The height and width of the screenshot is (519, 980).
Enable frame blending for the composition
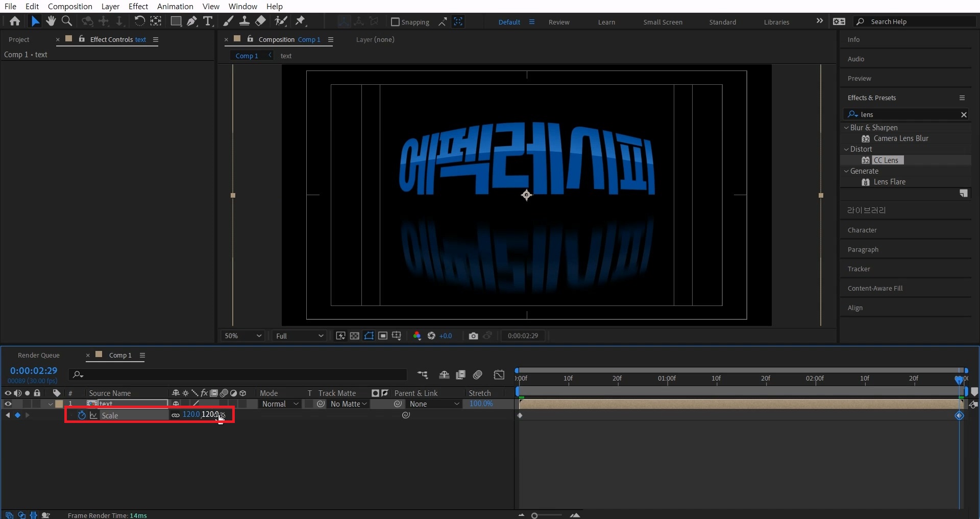(x=460, y=375)
